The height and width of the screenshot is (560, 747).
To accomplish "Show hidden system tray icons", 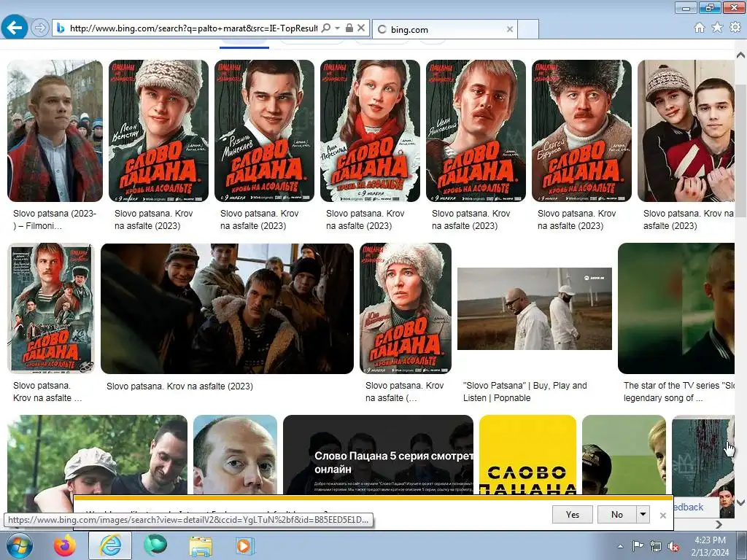I will [620, 546].
